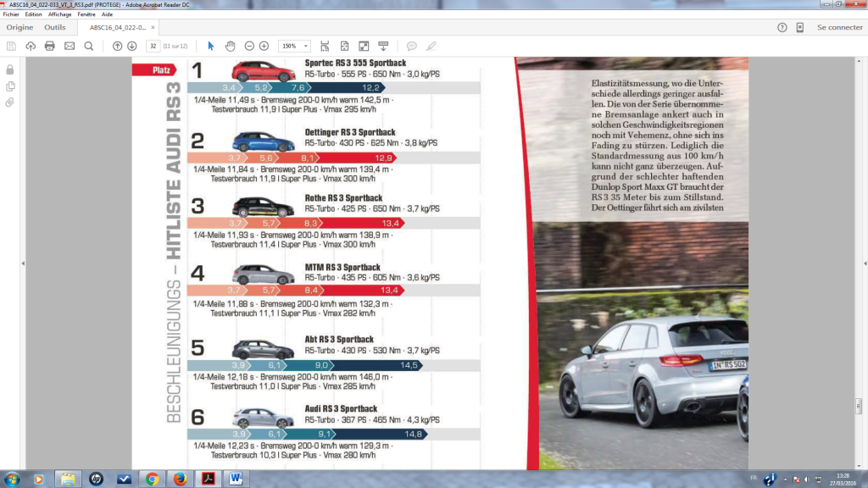Open the Search magnifier tool
This screenshot has height=488, width=868.
click(89, 46)
